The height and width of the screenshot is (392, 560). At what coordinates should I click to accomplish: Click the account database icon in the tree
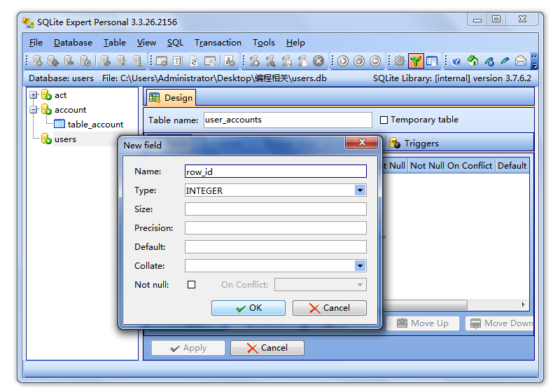[x=46, y=109]
